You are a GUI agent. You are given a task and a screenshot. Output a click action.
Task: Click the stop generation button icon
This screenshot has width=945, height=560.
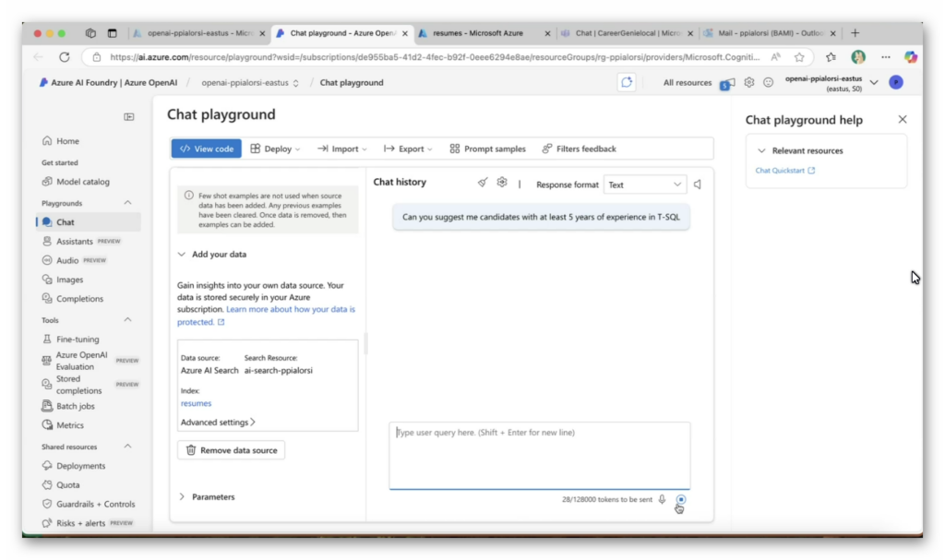click(681, 500)
